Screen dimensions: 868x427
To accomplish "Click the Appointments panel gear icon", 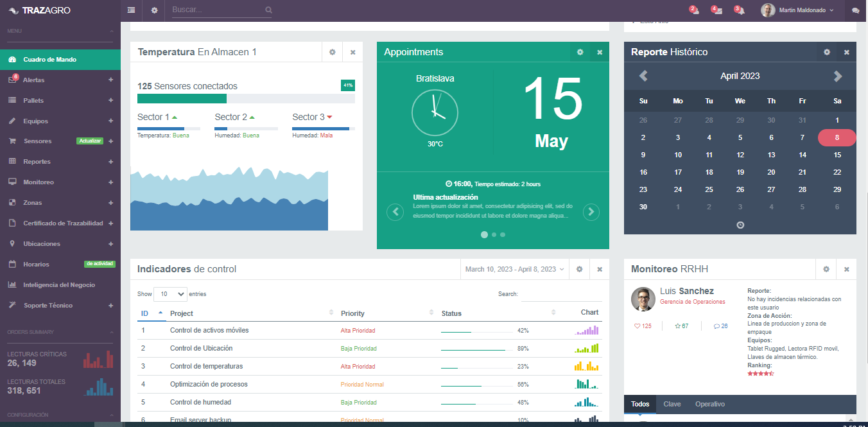I will pyautogui.click(x=580, y=52).
